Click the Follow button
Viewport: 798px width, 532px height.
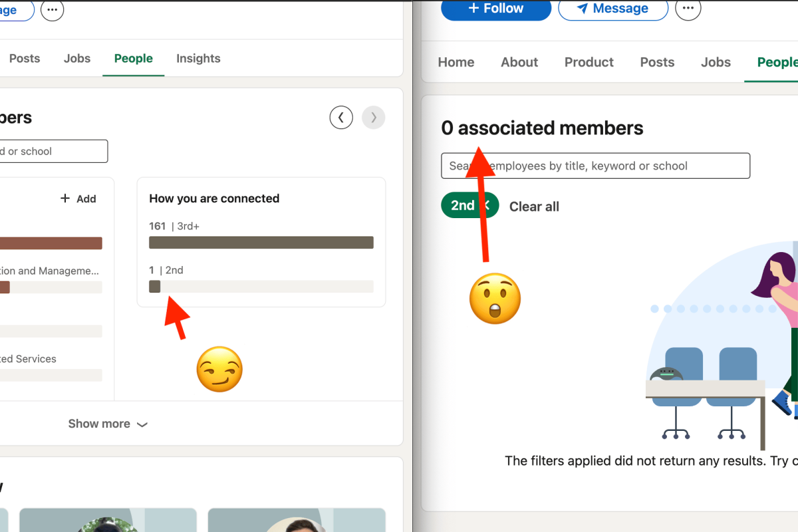[495, 9]
